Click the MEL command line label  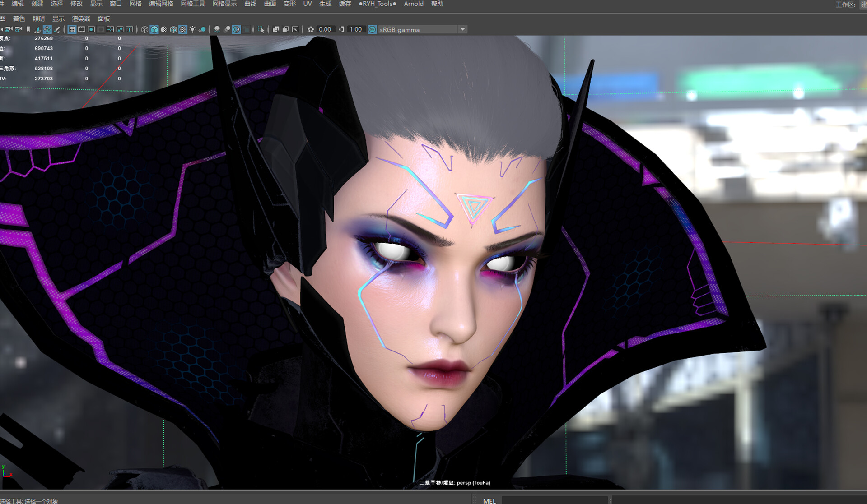click(489, 500)
